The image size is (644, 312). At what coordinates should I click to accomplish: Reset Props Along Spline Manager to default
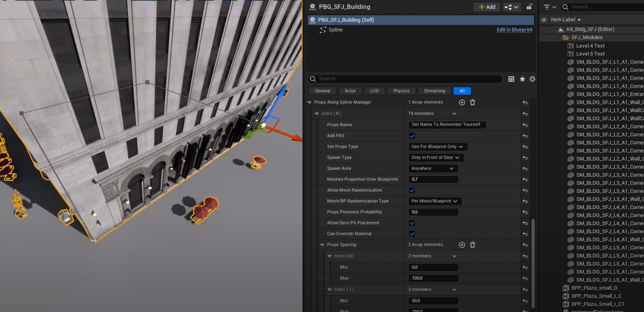(x=525, y=103)
